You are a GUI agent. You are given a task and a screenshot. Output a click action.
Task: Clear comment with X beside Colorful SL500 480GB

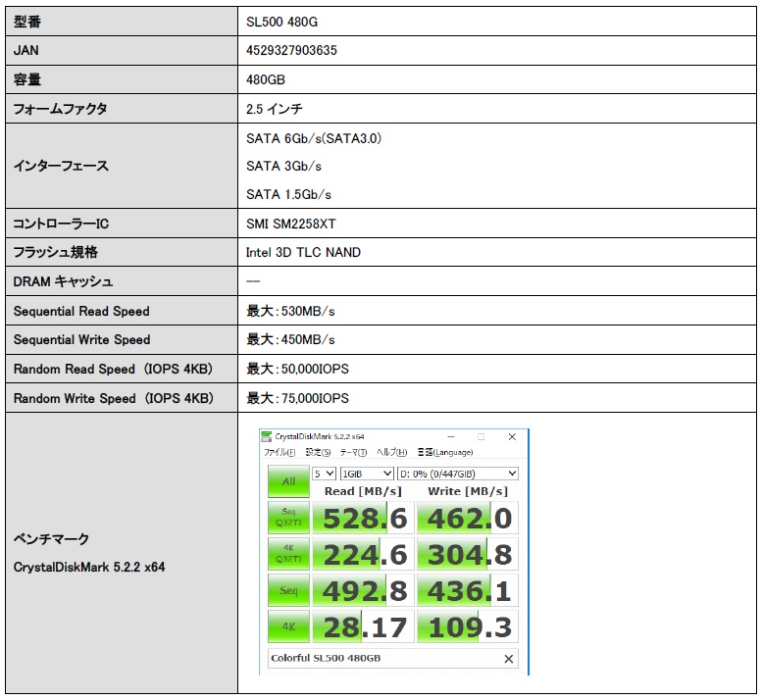tap(508, 659)
